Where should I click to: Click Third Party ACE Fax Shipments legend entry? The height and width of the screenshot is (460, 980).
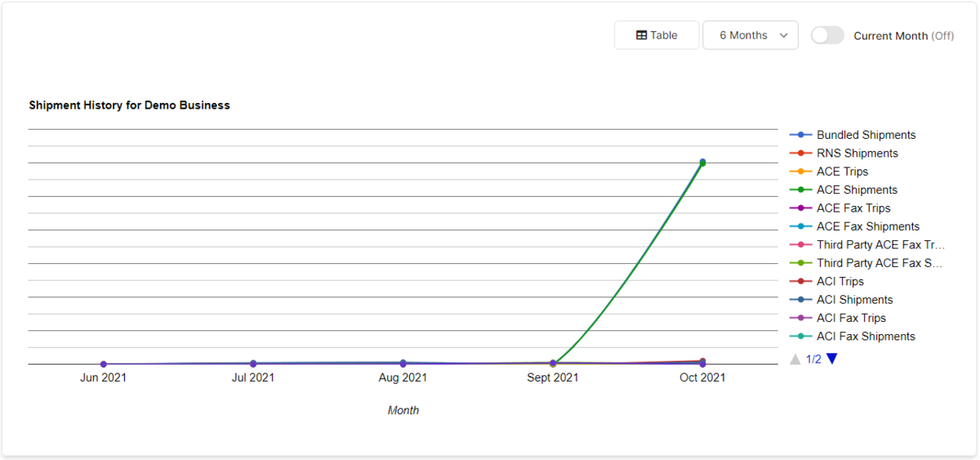pos(880,263)
